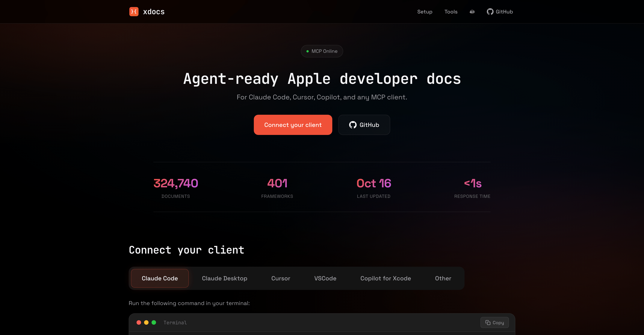This screenshot has width=644, height=335.
Task: Click the LAST UPDATED label
Action: [x=374, y=196]
